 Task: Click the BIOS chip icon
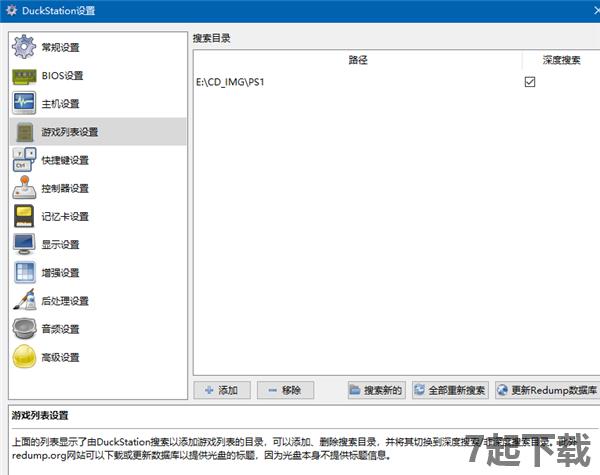(24, 76)
